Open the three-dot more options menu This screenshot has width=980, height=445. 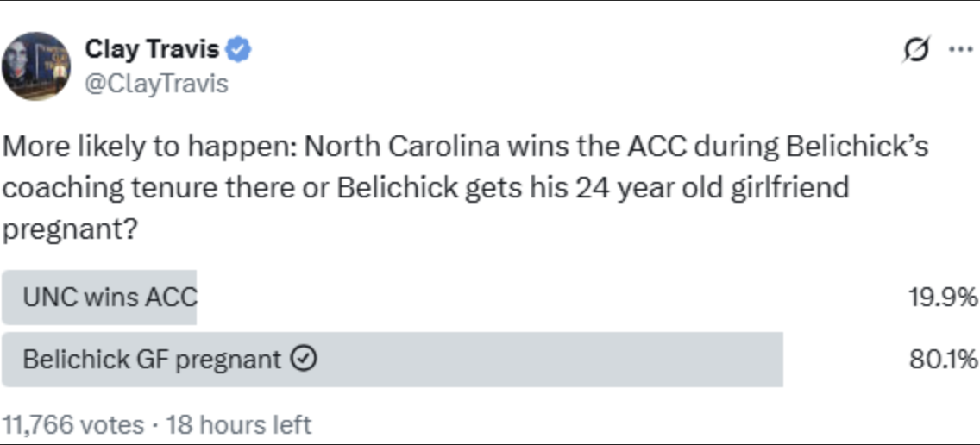click(961, 49)
